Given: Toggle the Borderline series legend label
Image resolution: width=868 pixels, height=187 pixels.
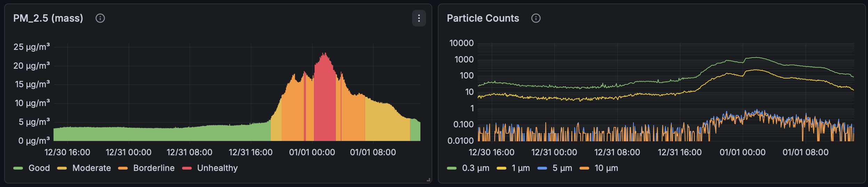Looking at the screenshot, I should [x=154, y=168].
